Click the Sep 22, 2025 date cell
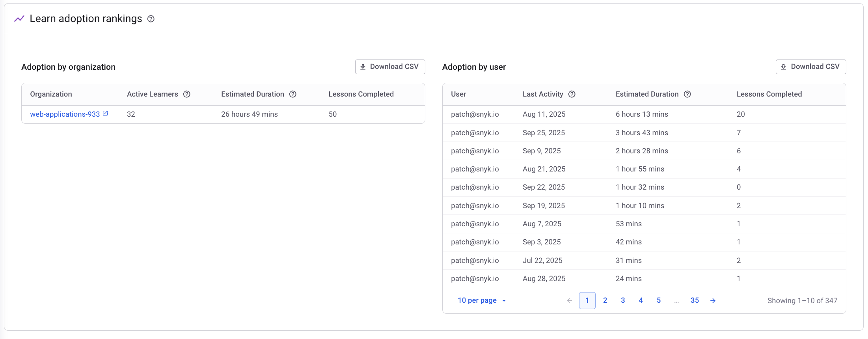The height and width of the screenshot is (339, 868). coord(544,187)
